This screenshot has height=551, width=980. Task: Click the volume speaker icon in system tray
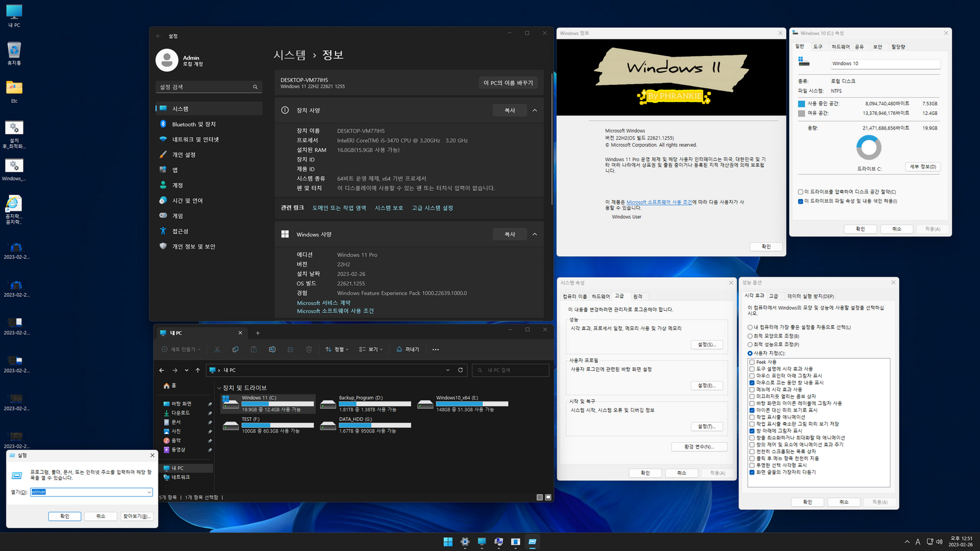pyautogui.click(x=939, y=542)
